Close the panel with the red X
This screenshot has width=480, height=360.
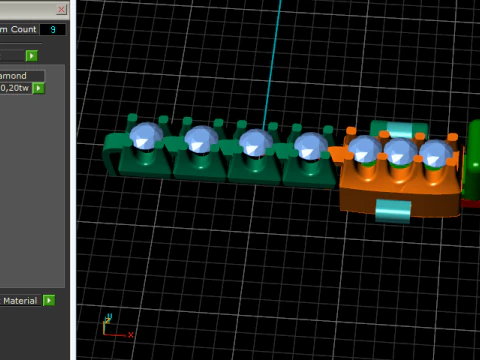(x=61, y=9)
